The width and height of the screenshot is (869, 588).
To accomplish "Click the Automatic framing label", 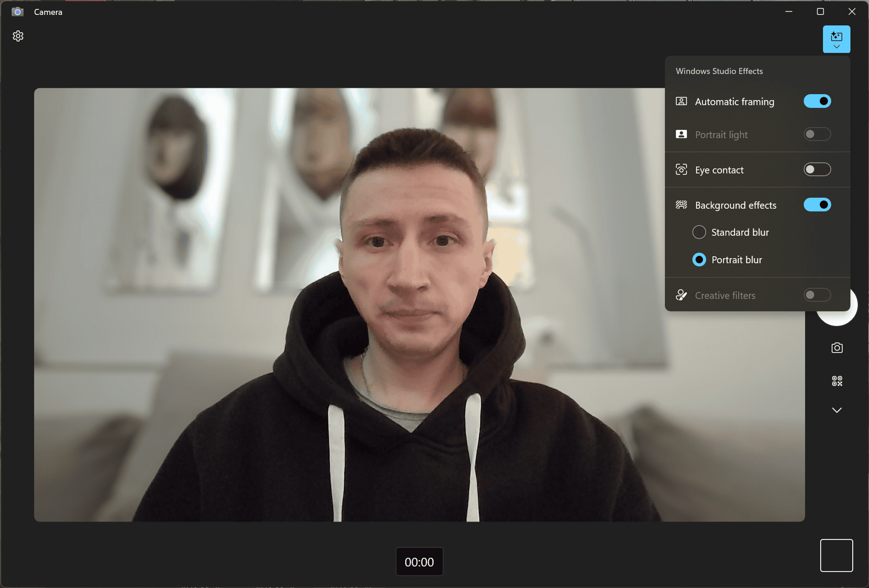I will point(734,102).
